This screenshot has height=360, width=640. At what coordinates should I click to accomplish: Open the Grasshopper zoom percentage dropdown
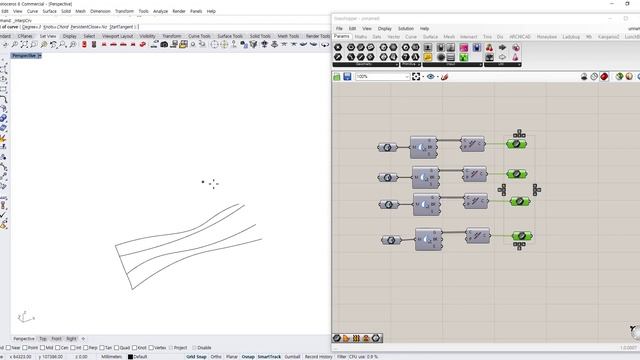(407, 77)
